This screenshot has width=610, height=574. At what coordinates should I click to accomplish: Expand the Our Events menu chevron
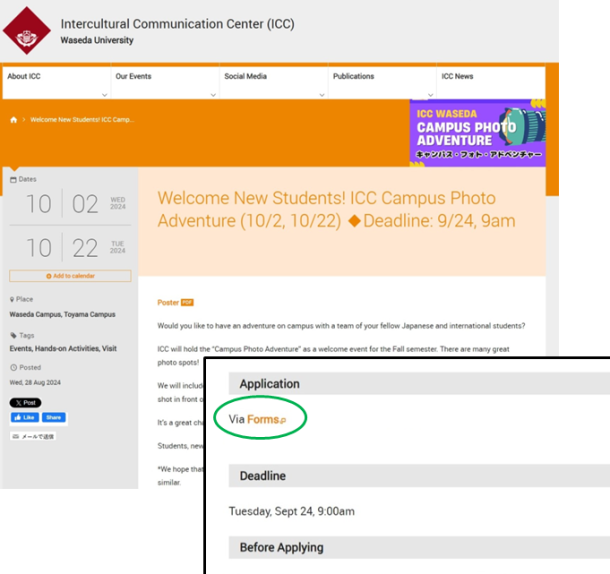[213, 95]
